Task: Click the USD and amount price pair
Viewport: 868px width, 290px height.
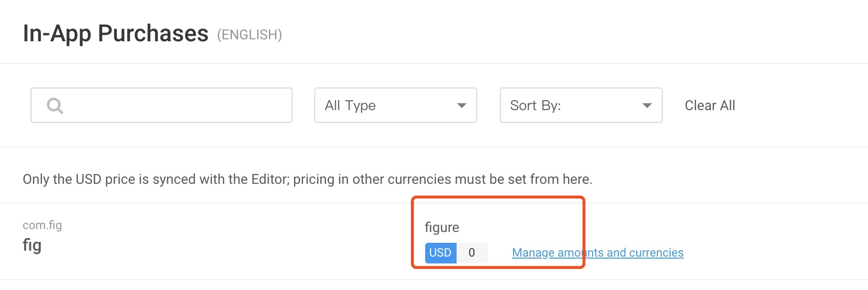Action: click(x=456, y=253)
